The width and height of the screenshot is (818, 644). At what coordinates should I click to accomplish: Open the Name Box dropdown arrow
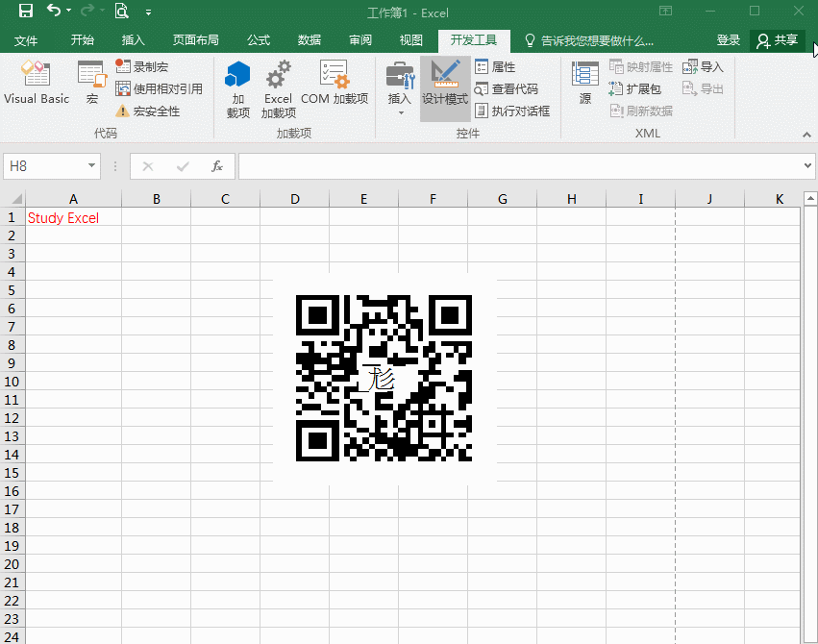point(92,166)
